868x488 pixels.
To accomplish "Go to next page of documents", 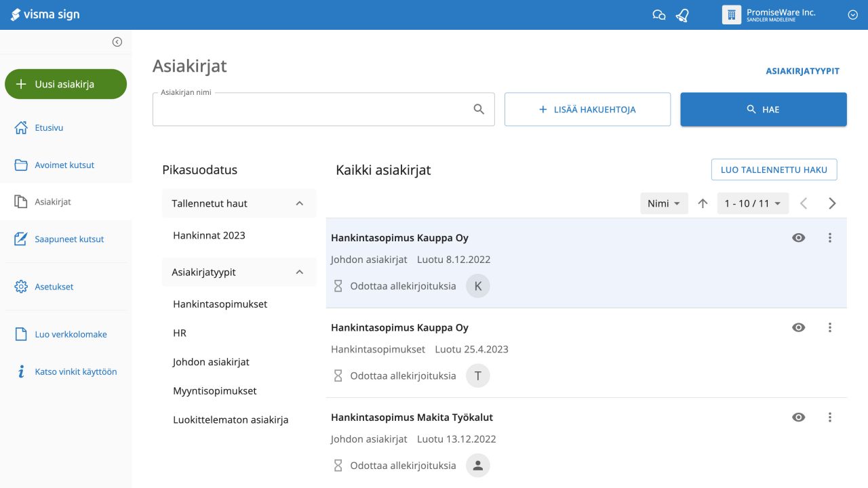I will coord(832,203).
